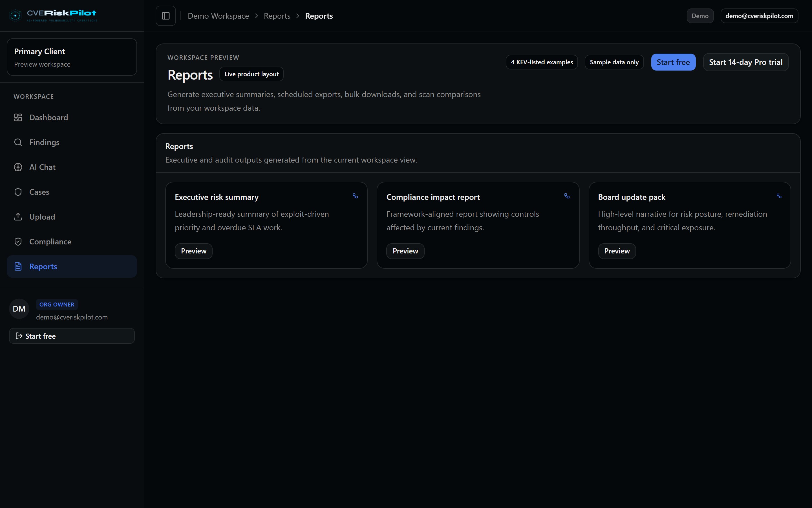Click the Compliance impact report title
The image size is (812, 508).
tap(433, 197)
